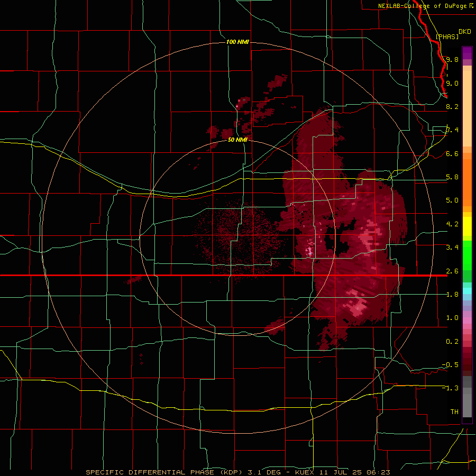476x476 pixels.
Task: Select the DKD label above color scale
Action: 465,31
